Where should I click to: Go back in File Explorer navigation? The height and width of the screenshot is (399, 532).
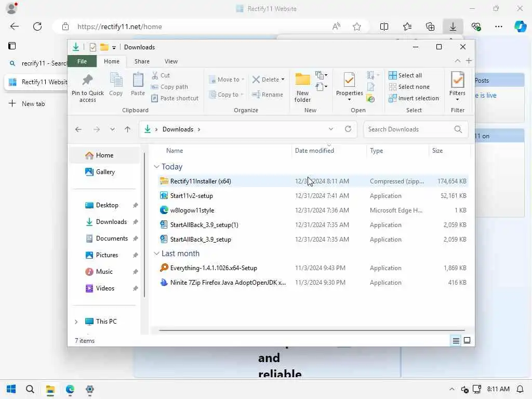pos(78,129)
